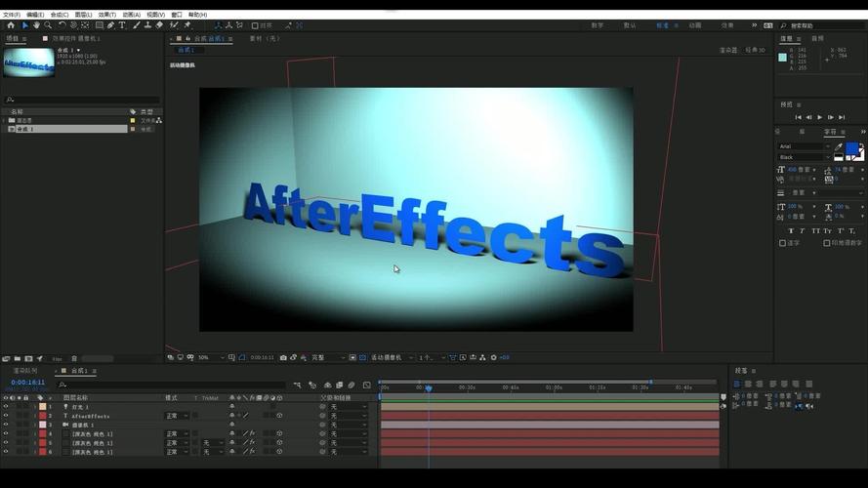This screenshot has width=868, height=488.
Task: Select the Clone Stamp tool
Action: coord(147,25)
